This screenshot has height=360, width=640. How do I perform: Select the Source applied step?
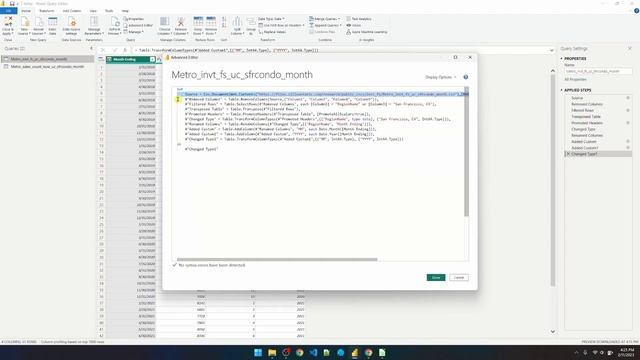[577, 98]
